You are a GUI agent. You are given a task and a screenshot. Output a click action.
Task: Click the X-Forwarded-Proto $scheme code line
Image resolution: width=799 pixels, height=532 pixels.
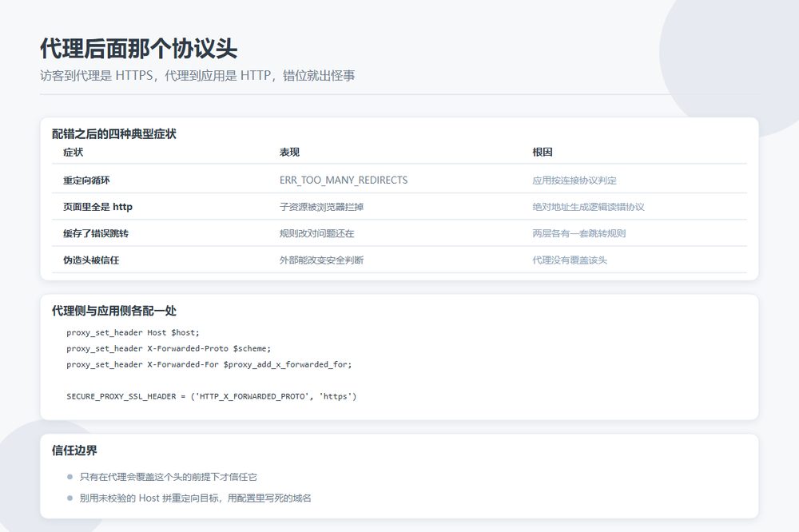click(169, 348)
